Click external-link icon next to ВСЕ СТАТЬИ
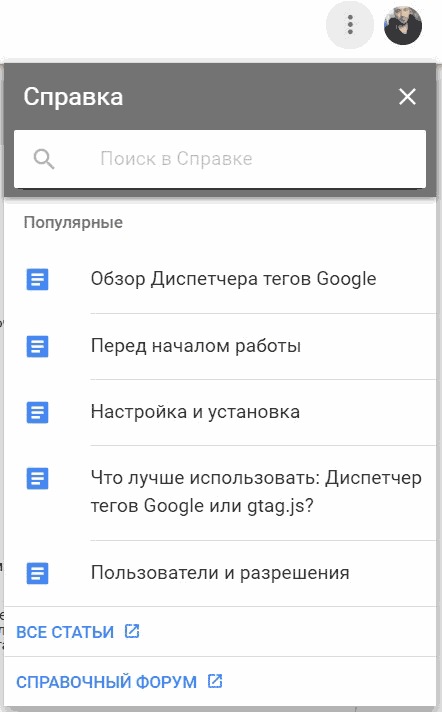This screenshot has width=442, height=712. pyautogui.click(x=132, y=631)
